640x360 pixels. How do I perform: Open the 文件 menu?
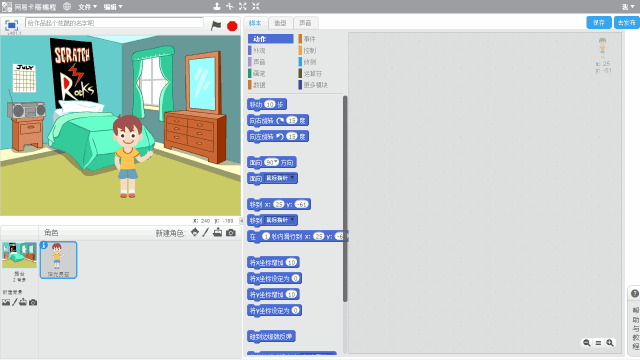click(x=87, y=7)
